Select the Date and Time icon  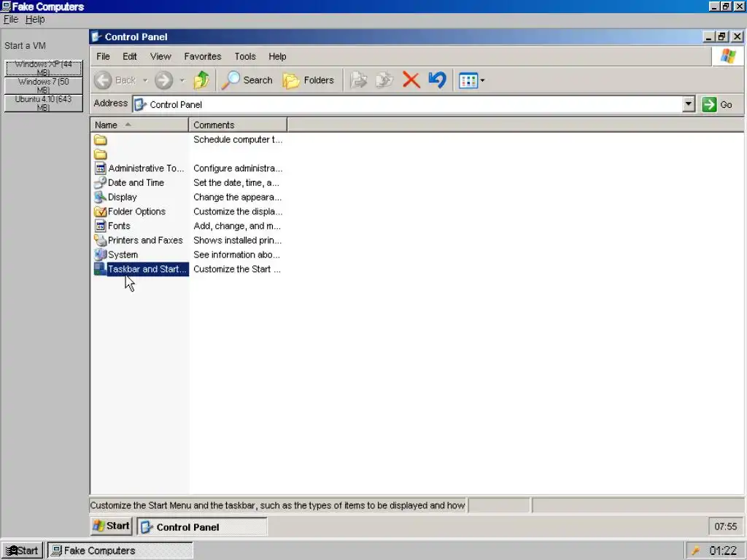(100, 182)
